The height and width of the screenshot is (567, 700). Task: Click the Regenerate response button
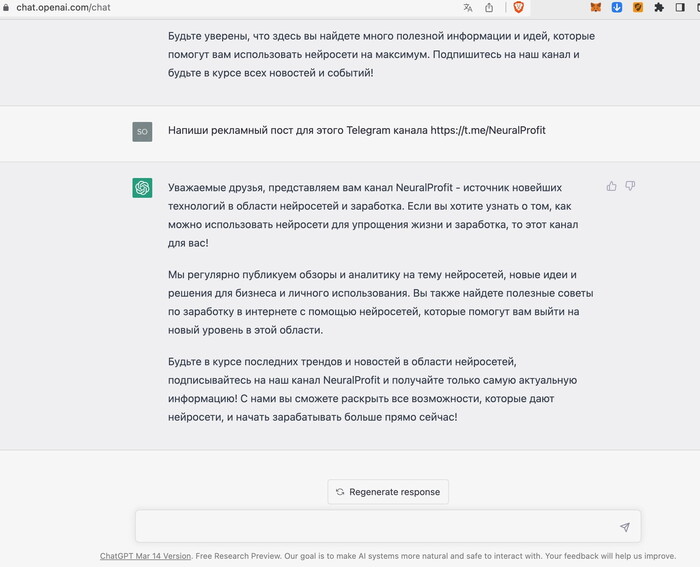[x=388, y=492]
